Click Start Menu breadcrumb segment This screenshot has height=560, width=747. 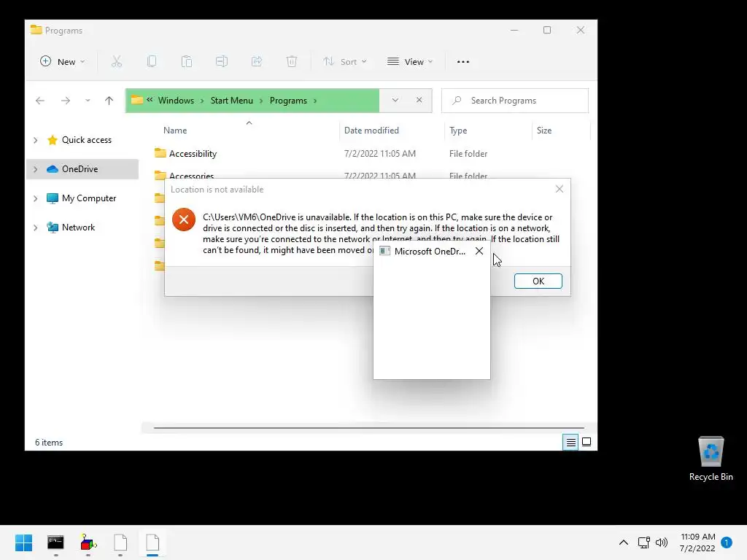click(231, 101)
